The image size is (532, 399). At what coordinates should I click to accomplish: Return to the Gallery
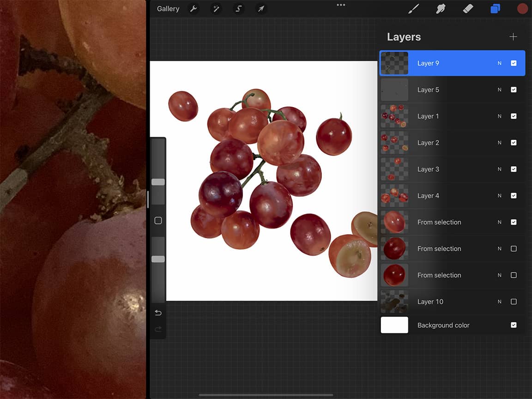(168, 8)
